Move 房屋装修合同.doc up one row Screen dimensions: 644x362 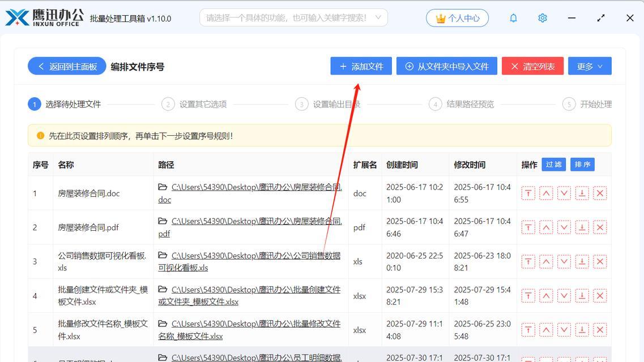pyautogui.click(x=546, y=193)
